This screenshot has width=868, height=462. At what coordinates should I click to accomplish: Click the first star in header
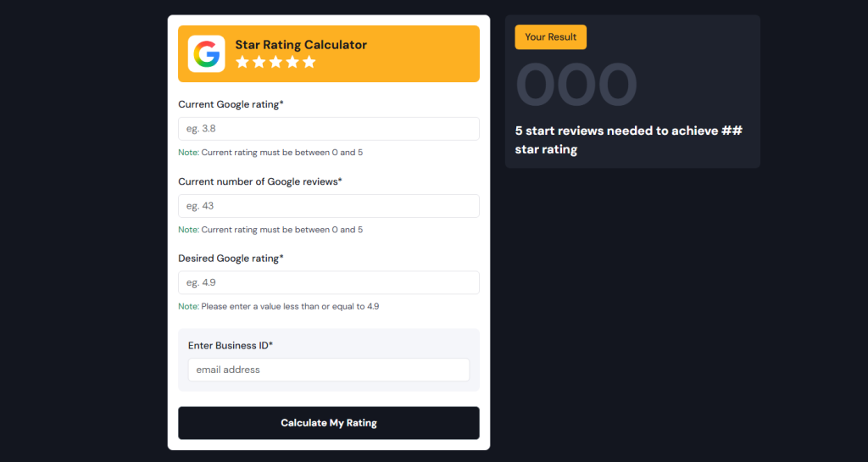coord(242,62)
